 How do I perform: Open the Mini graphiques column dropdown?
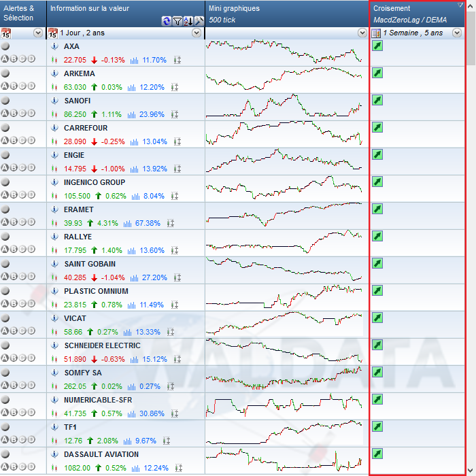(x=362, y=33)
